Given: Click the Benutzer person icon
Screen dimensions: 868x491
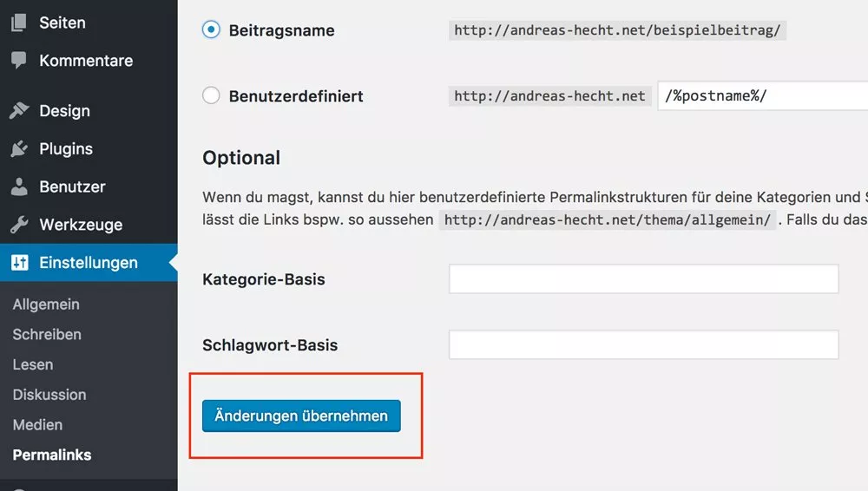Looking at the screenshot, I should coord(19,187).
